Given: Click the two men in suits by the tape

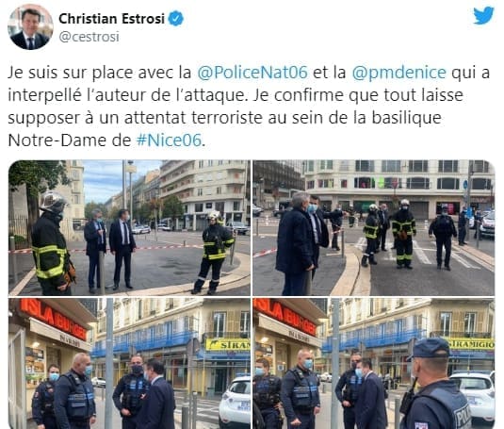Looking at the screenshot, I should coord(110,249).
